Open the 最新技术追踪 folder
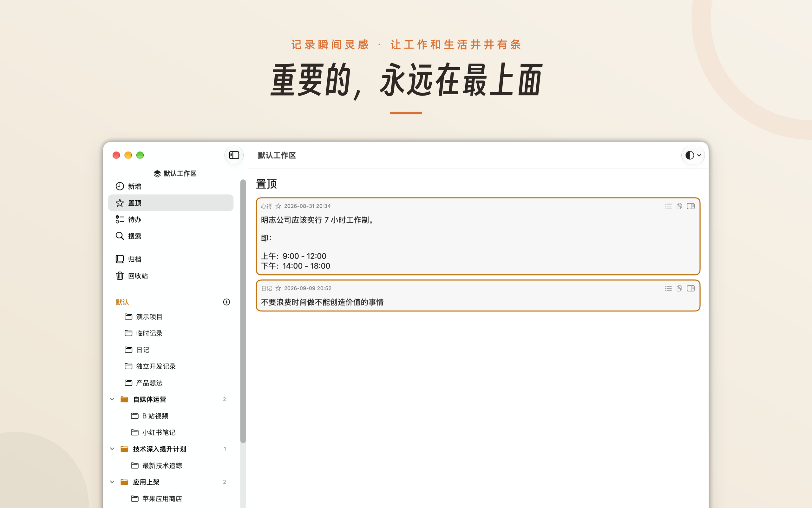 click(171, 465)
